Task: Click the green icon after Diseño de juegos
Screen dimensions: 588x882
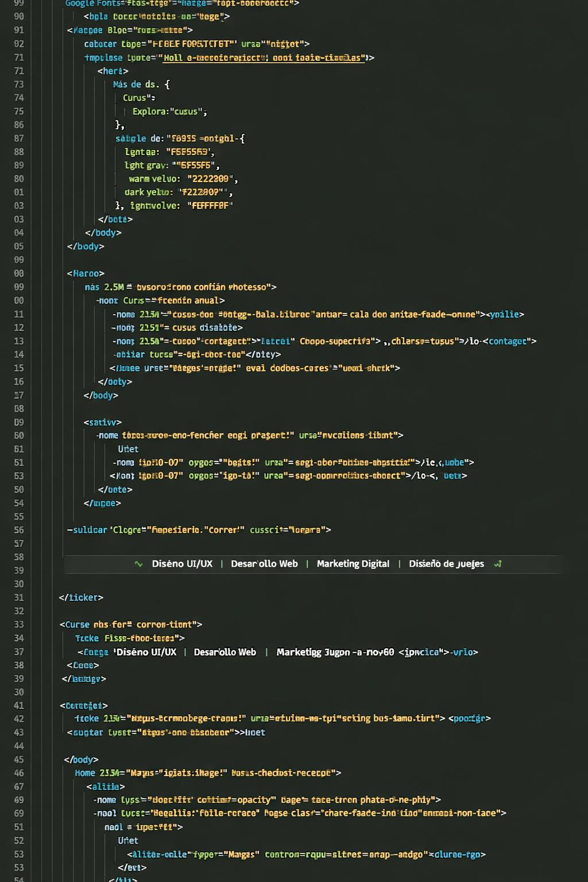Action: click(x=498, y=564)
